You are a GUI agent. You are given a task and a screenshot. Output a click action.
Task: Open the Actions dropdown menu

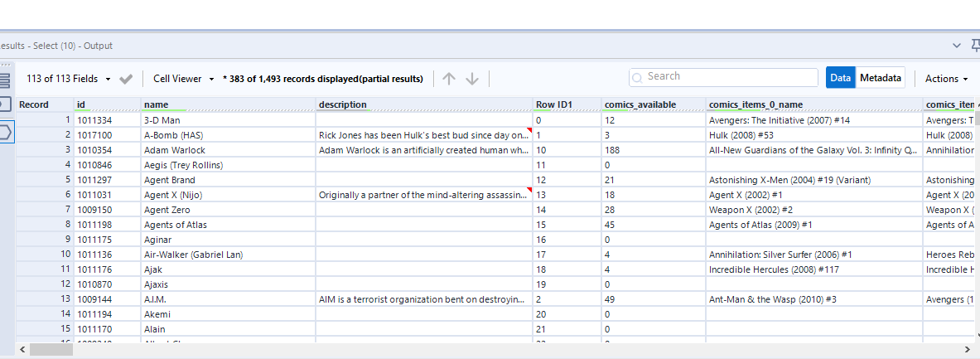point(946,79)
